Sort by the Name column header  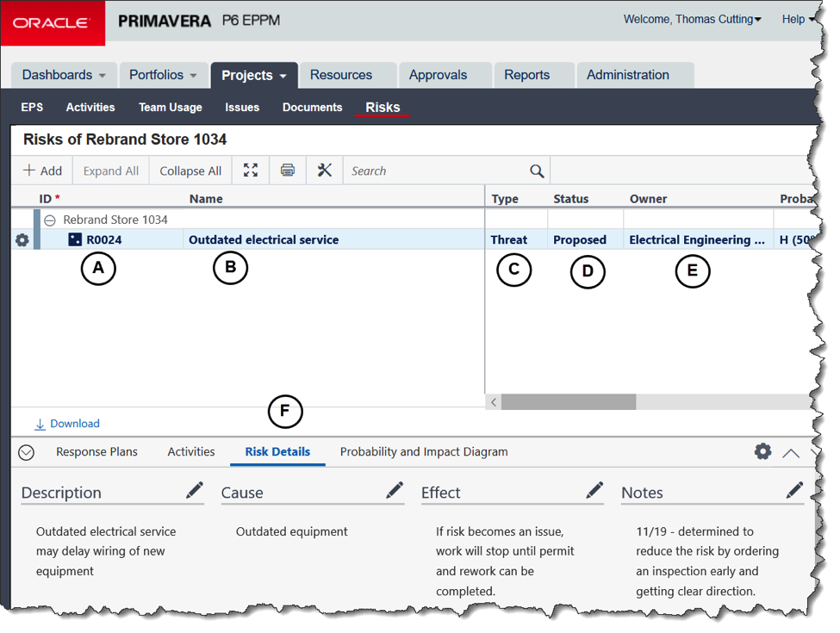[x=206, y=199]
